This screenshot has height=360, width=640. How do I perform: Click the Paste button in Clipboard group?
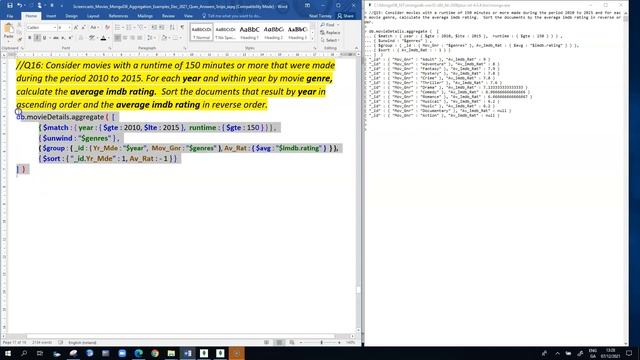[9, 31]
